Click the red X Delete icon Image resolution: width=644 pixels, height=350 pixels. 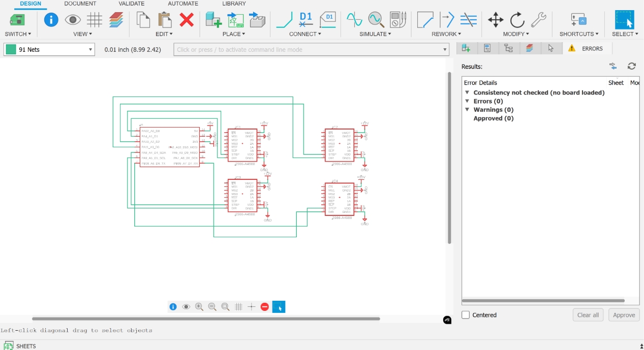(187, 20)
